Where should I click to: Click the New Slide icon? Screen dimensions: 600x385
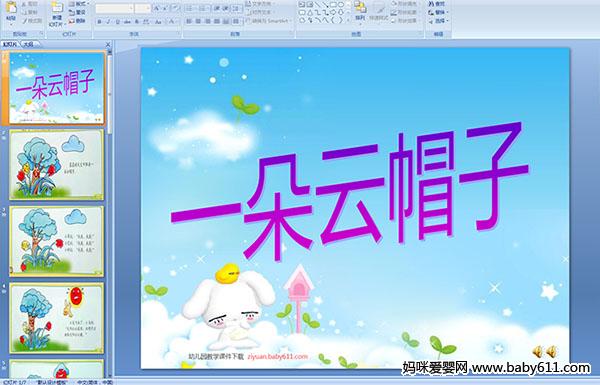(x=57, y=8)
